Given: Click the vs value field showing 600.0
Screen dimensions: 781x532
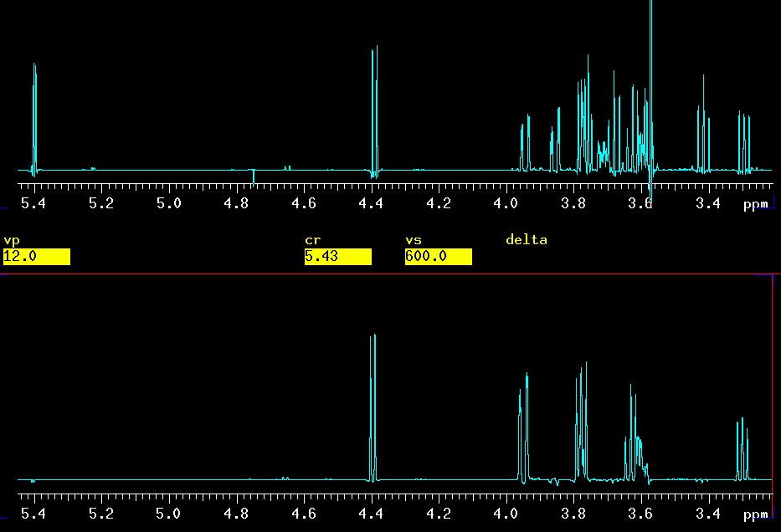Looking at the screenshot, I should 439,257.
